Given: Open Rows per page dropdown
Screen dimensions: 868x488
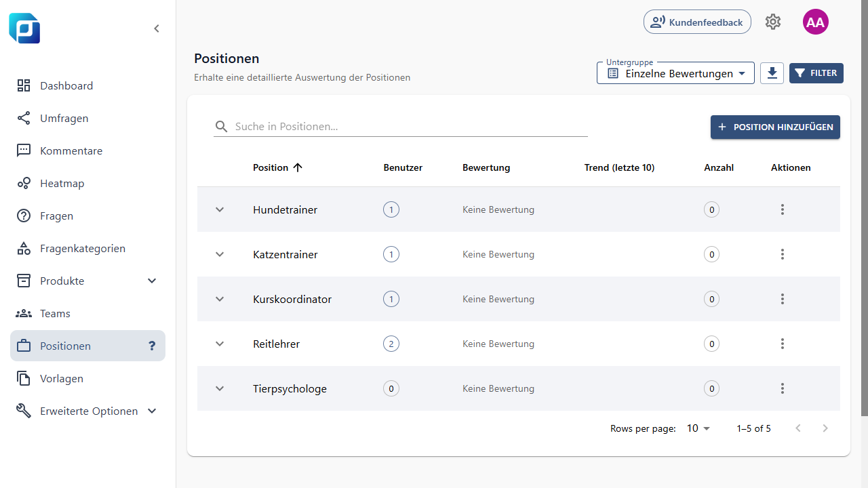Looking at the screenshot, I should coord(698,428).
